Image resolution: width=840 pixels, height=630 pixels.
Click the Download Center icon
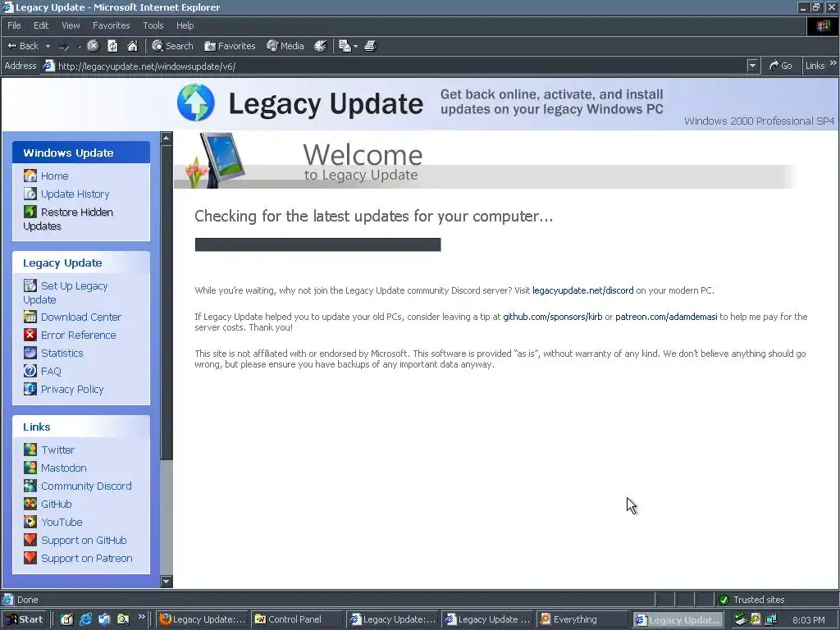[x=30, y=317]
